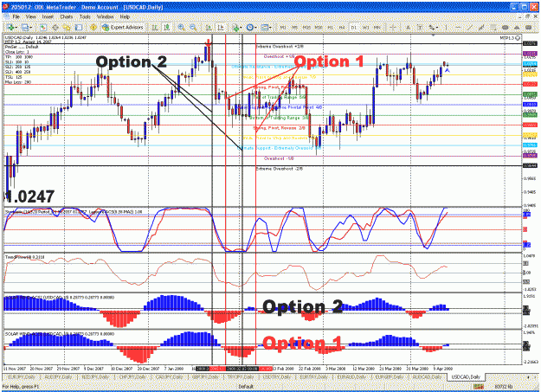
Task: Select the Ellipse shape tool
Action: (506, 28)
